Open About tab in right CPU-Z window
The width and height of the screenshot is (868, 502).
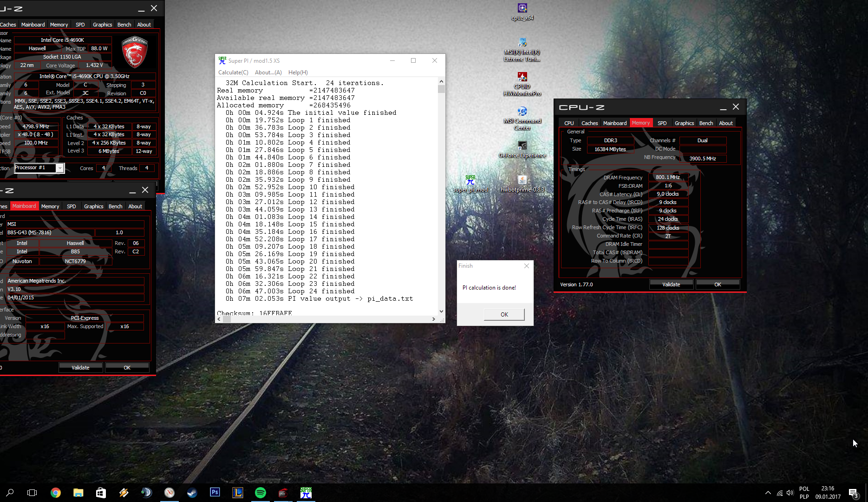click(x=726, y=123)
